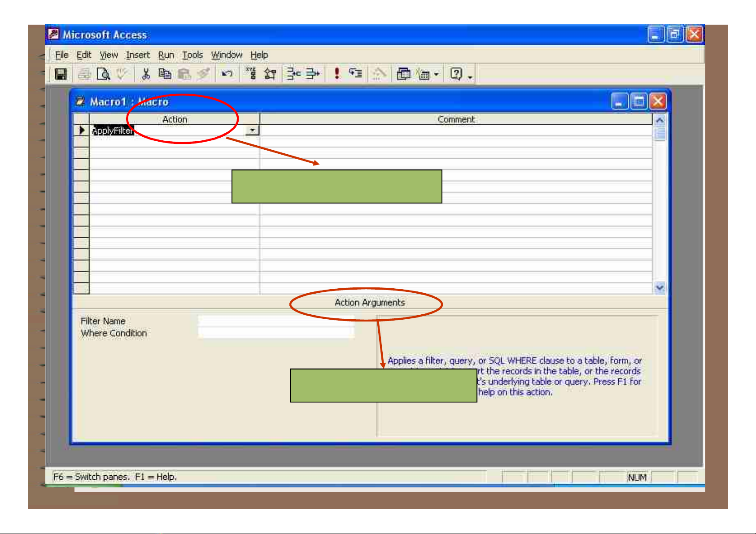This screenshot has height=534, width=756.
Task: Open the Window menu
Action: (x=227, y=55)
